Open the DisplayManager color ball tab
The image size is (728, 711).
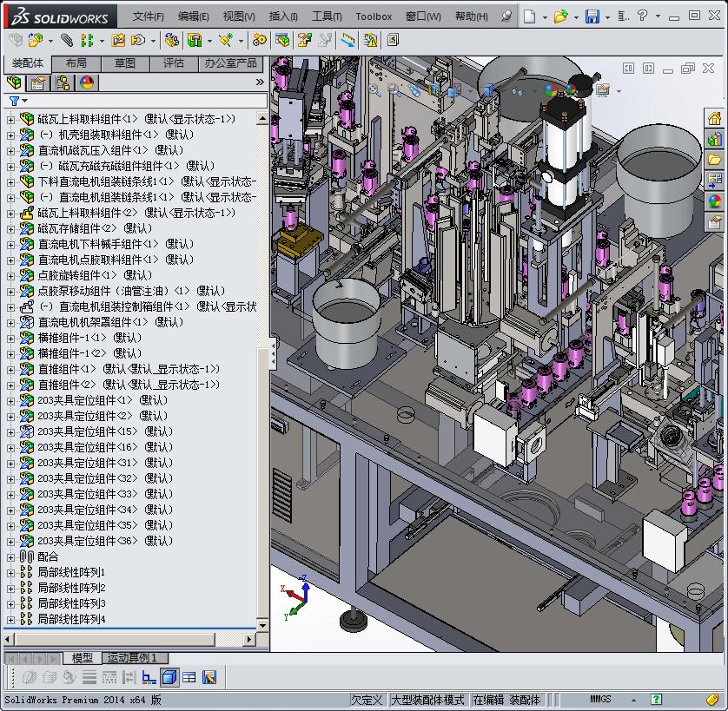point(87,83)
